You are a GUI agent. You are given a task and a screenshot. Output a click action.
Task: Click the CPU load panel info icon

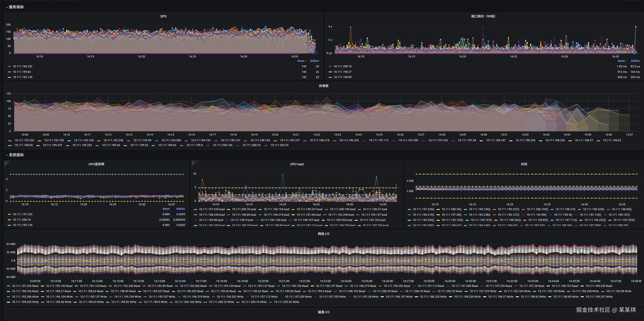(x=193, y=163)
